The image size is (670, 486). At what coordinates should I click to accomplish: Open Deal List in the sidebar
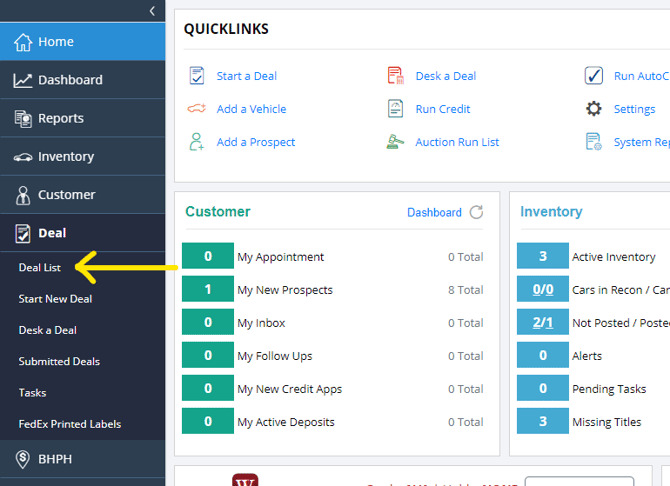pos(40,268)
